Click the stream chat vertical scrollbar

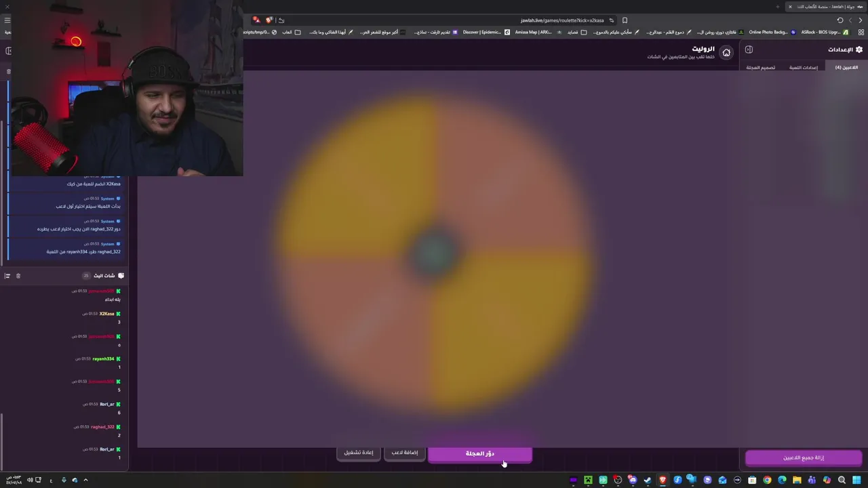pos(2,441)
